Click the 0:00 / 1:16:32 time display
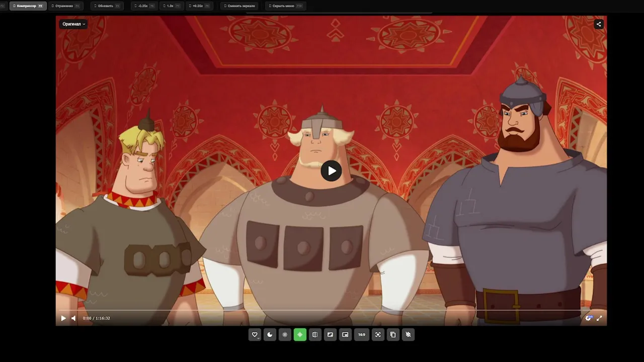644x362 pixels. pos(97,318)
